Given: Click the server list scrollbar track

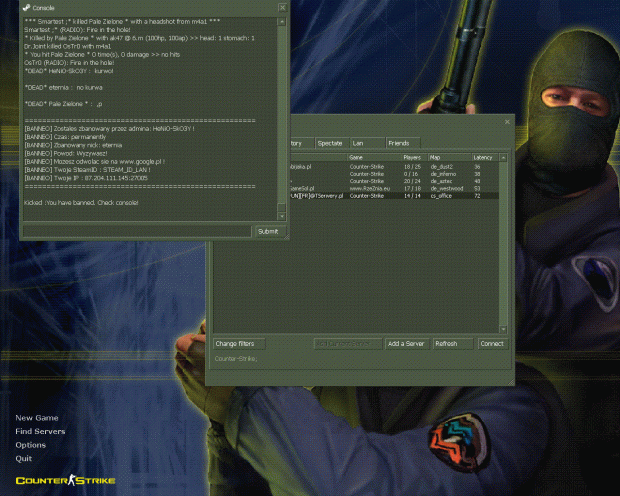Looking at the screenshot, I should point(503,243).
